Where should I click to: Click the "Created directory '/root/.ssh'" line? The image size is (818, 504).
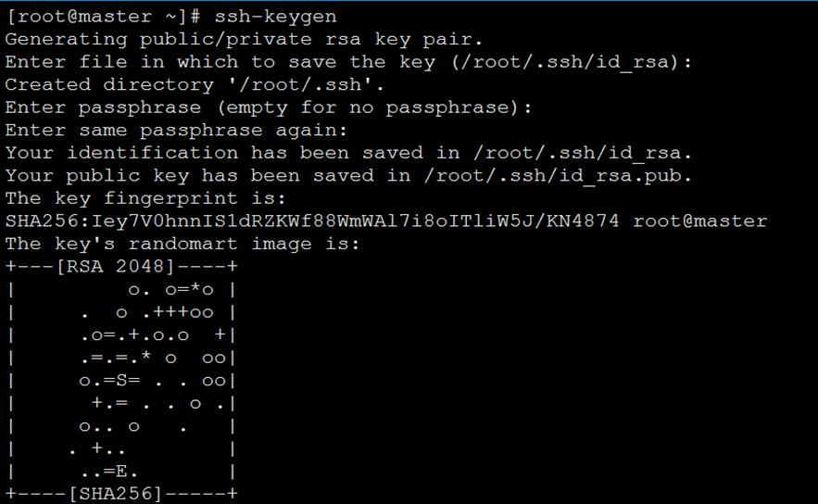pyautogui.click(x=195, y=85)
